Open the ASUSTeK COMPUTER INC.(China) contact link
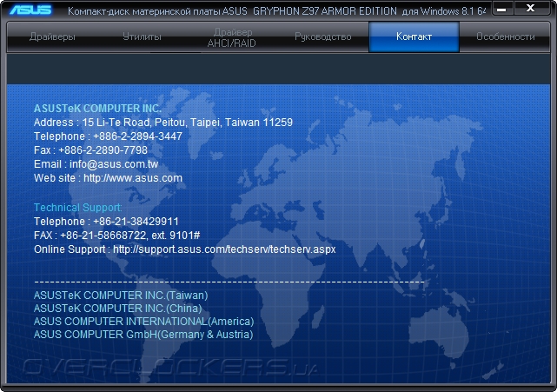 tap(117, 309)
